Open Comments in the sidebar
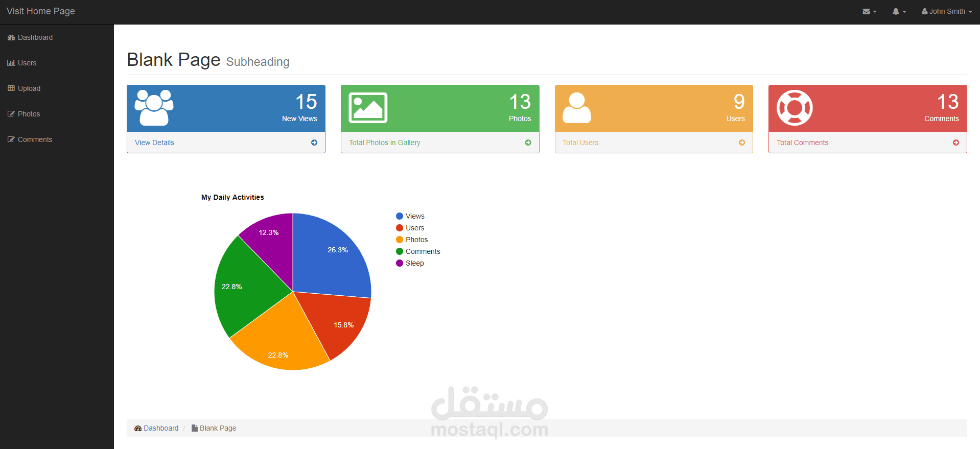The width and height of the screenshot is (980, 449). (30, 139)
